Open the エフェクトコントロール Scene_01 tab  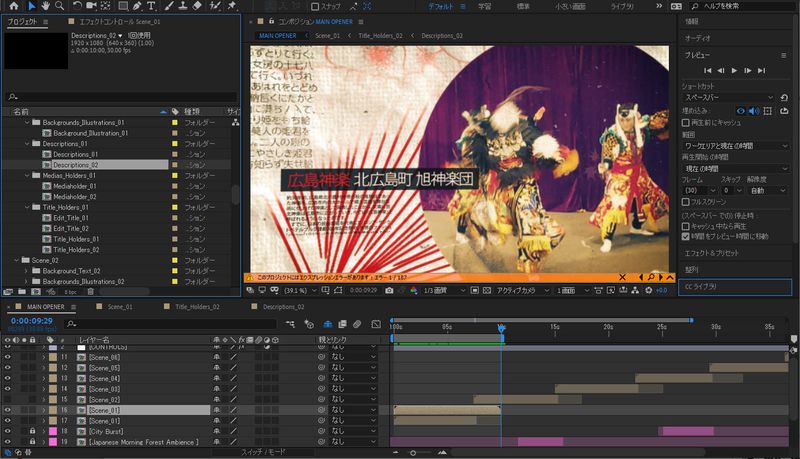118,20
